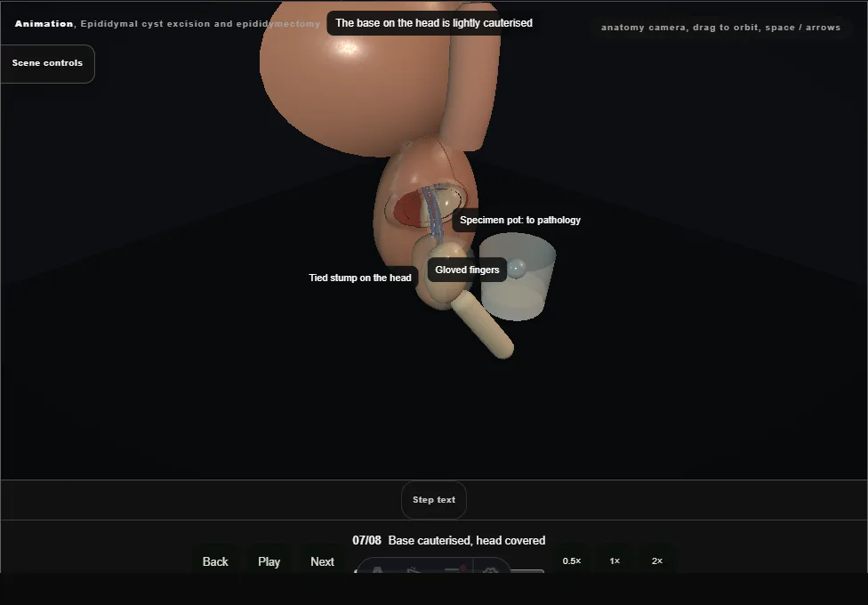Viewport: 868px width, 605px height.
Task: Advance to the Next step
Action: [x=322, y=561]
